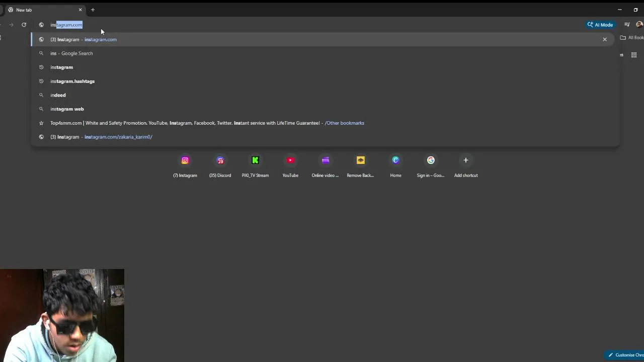Click the star icon beside Top4smm.com suggestion
The height and width of the screenshot is (362, 644).
point(41,123)
